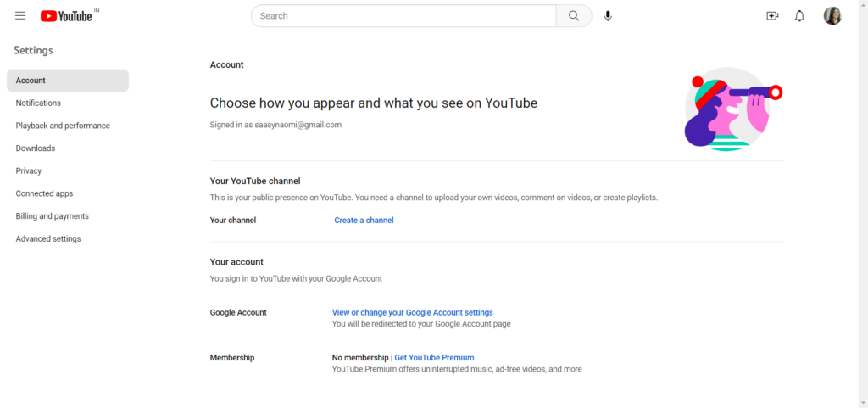The image size is (868, 408).
Task: Click the signed-in email saasynaomi@gmail.com text
Action: [x=298, y=125]
